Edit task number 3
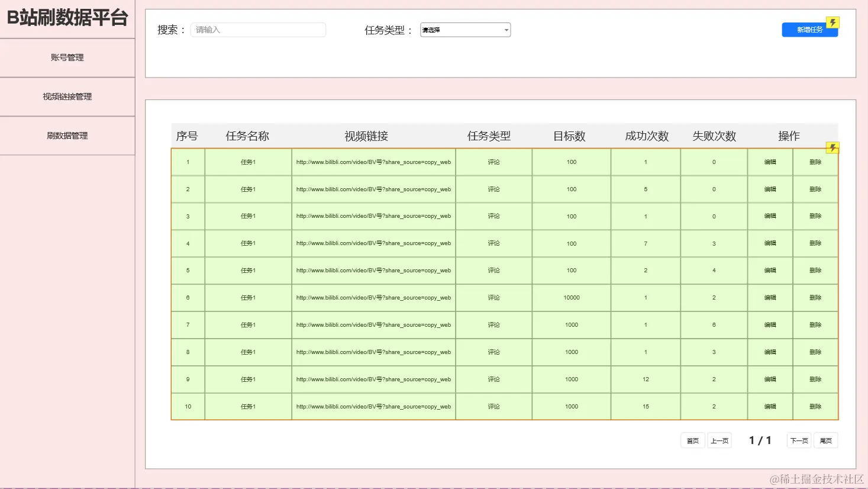Image resolution: width=868 pixels, height=489 pixels. pyautogui.click(x=770, y=216)
